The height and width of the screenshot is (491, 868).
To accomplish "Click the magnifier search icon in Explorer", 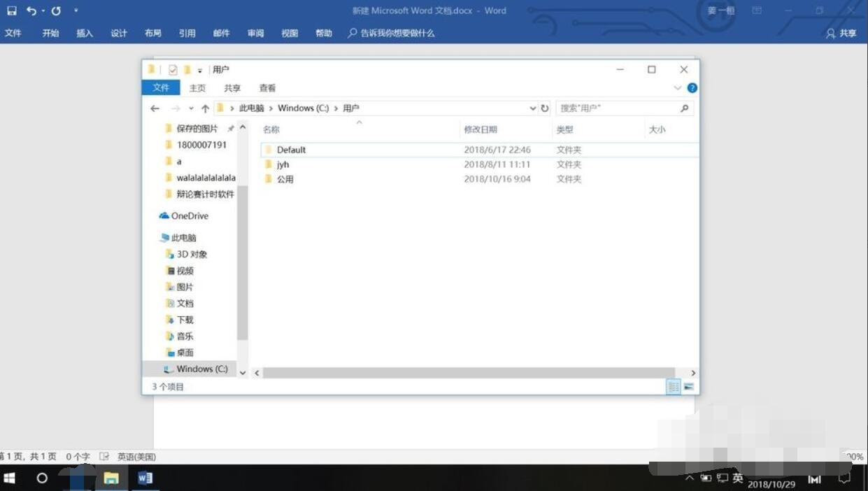I will 685,108.
